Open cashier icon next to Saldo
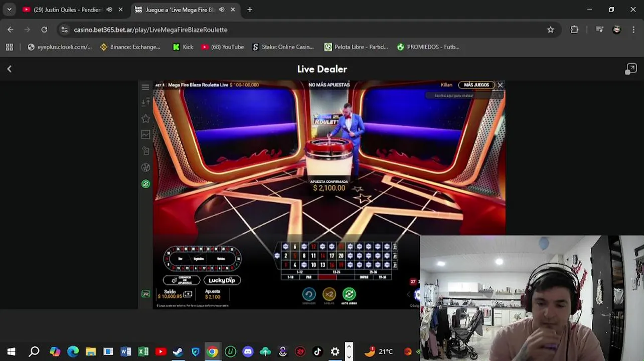The width and height of the screenshot is (644, 361). pos(188,294)
